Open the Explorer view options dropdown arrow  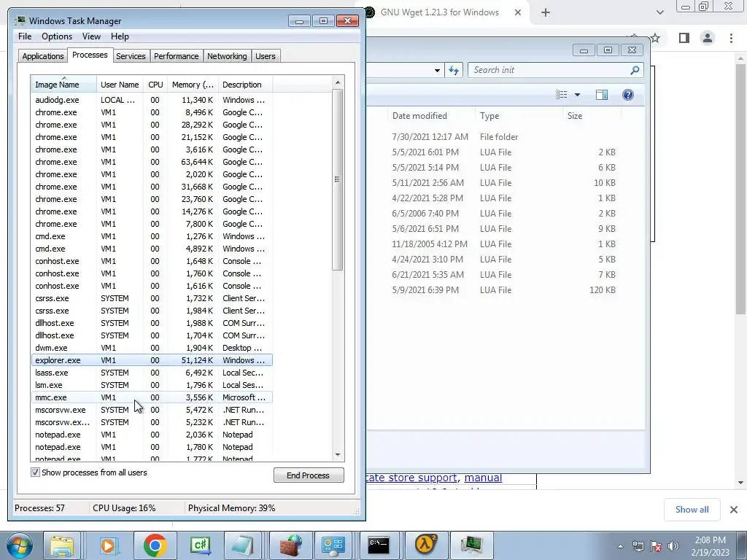click(578, 95)
